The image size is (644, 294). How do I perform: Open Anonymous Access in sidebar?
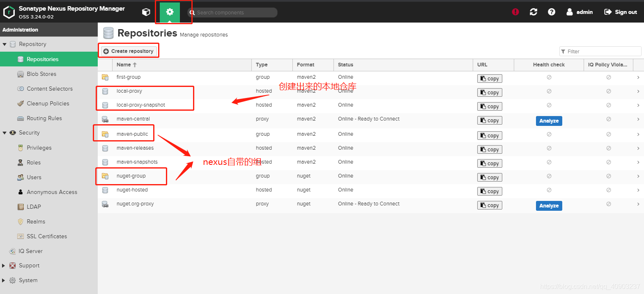49,192
